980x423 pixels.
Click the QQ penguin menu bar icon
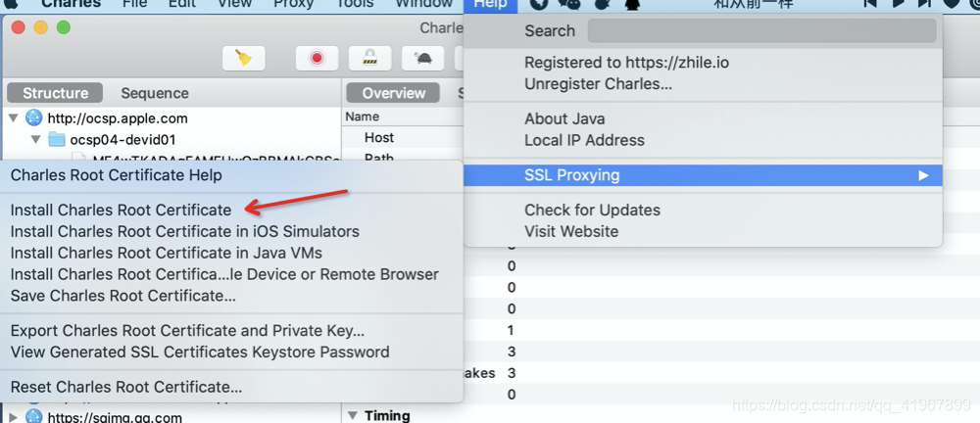coord(632,4)
